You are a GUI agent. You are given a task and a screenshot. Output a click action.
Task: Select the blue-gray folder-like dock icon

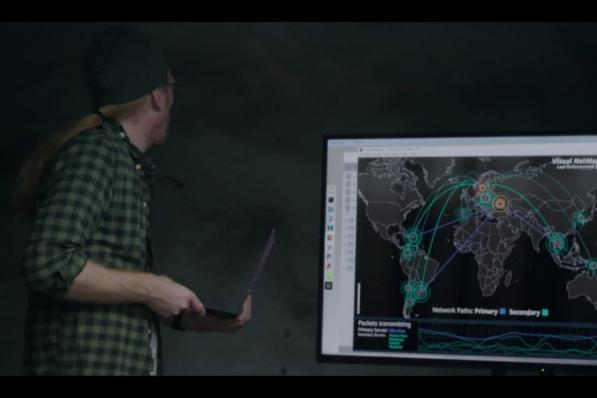330,209
